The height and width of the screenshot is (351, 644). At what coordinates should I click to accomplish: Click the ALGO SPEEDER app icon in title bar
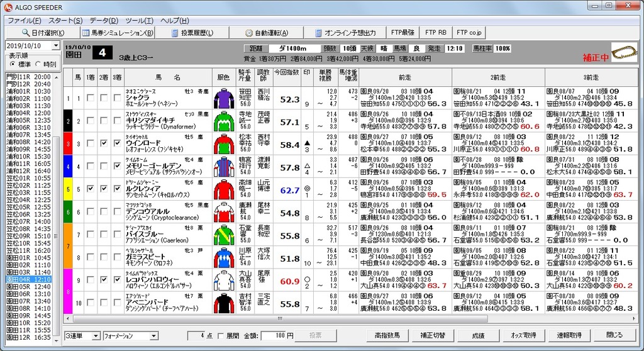(x=8, y=7)
